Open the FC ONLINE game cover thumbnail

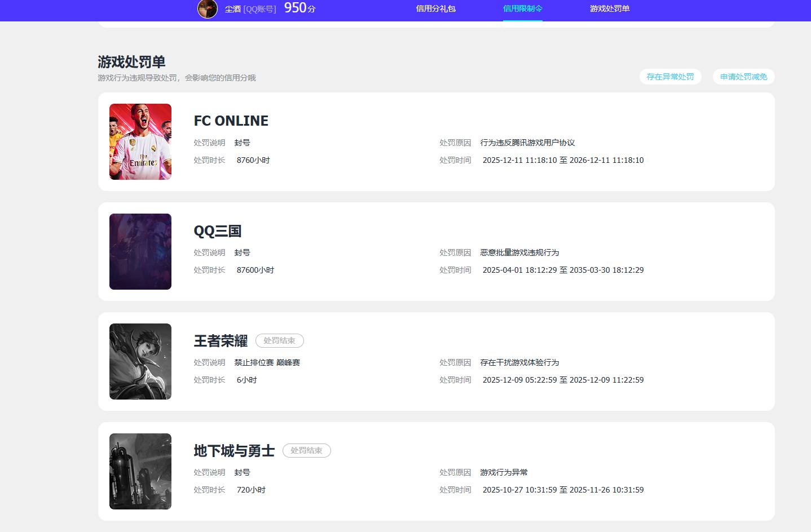[x=140, y=141]
